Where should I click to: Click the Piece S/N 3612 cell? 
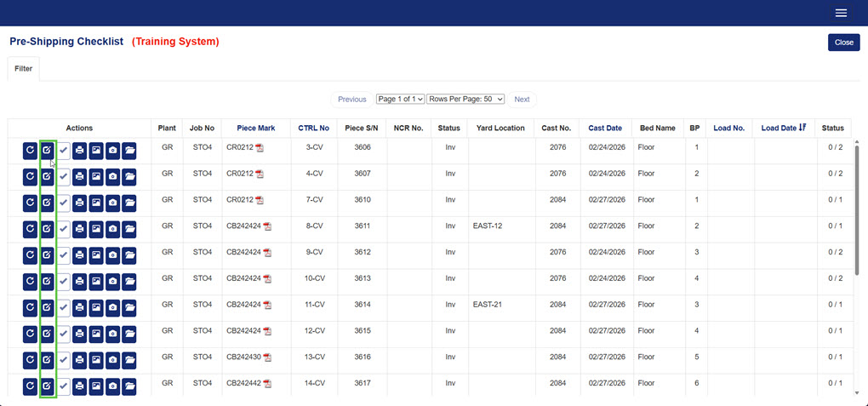point(363,252)
